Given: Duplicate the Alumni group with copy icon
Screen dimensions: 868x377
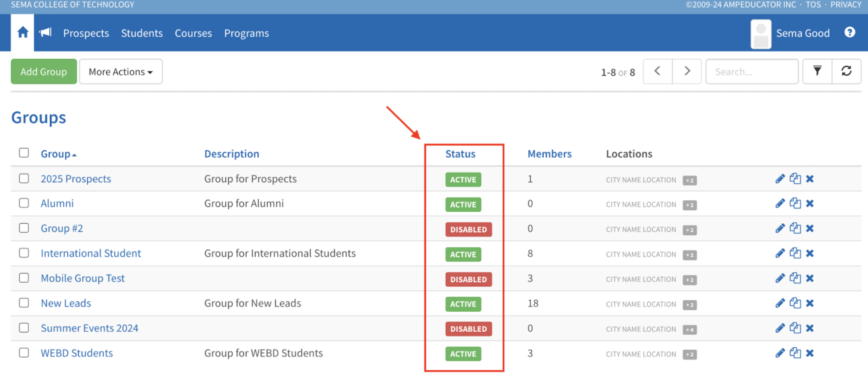Looking at the screenshot, I should click(795, 204).
